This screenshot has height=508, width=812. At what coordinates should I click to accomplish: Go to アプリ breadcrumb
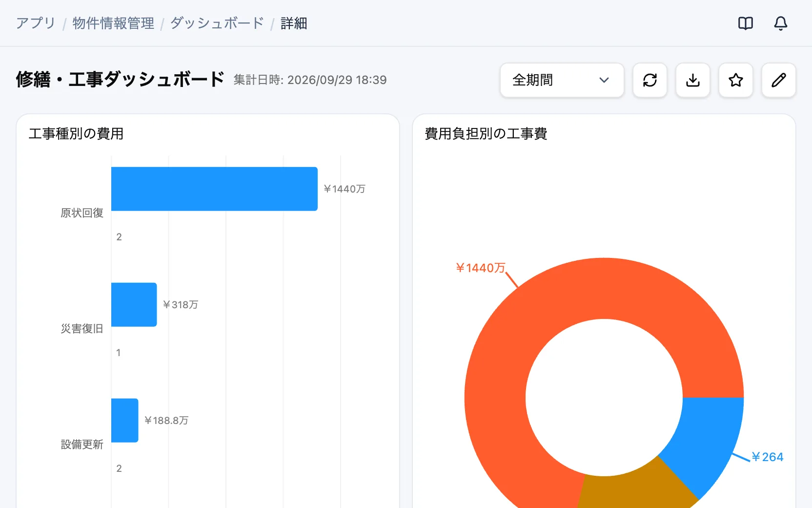click(x=36, y=23)
